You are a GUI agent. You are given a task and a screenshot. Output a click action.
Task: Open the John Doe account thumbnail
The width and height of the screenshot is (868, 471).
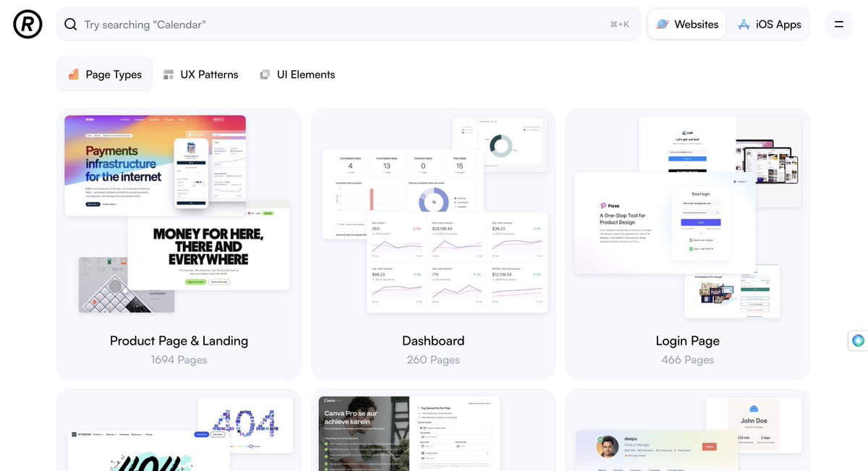click(753, 427)
